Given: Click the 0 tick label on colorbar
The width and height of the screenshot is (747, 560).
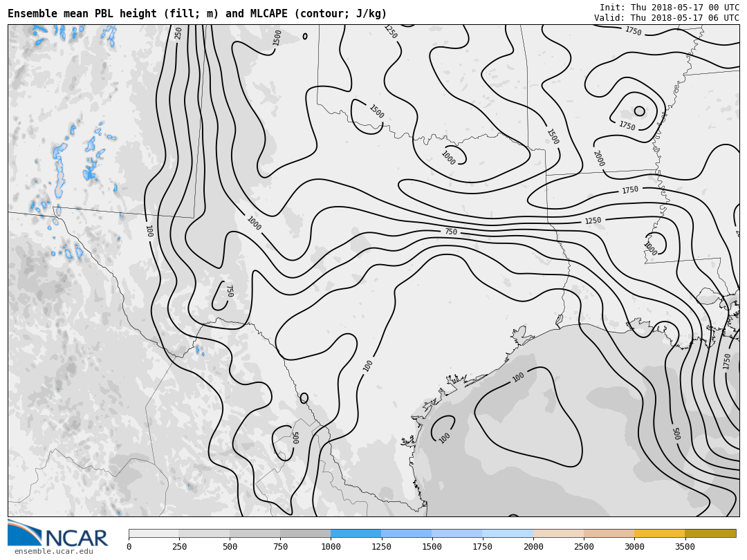Looking at the screenshot, I should pos(129,547).
